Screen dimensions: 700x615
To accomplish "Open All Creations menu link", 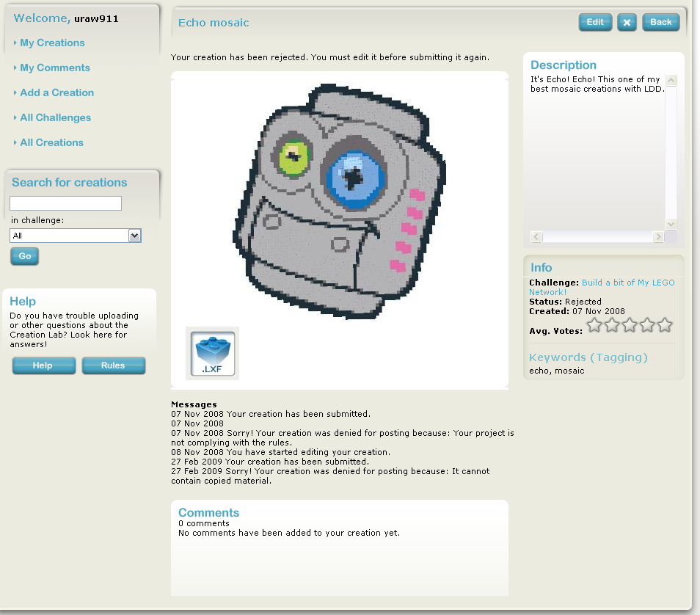I will (52, 143).
